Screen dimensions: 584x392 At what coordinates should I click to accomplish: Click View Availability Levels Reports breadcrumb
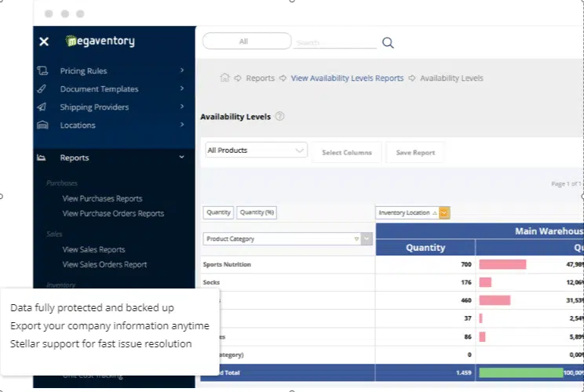pos(347,78)
